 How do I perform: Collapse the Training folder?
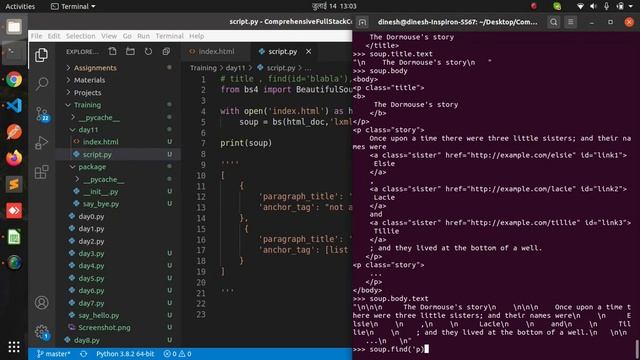[x=87, y=105]
